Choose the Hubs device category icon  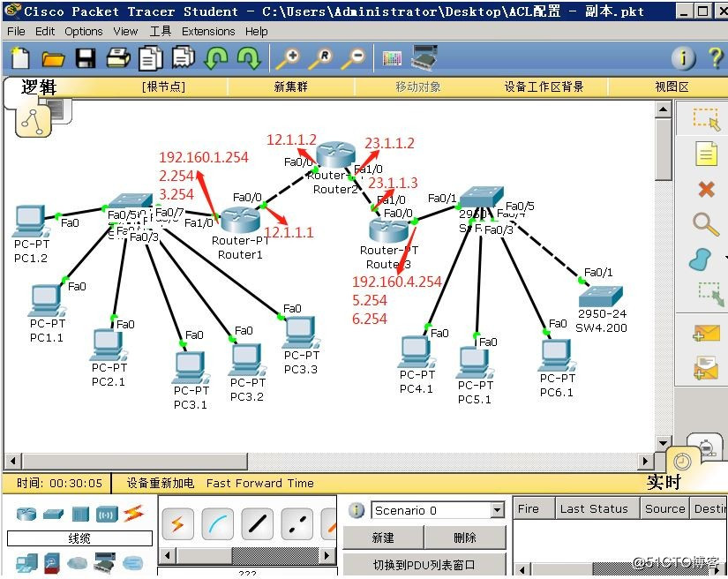click(80, 514)
